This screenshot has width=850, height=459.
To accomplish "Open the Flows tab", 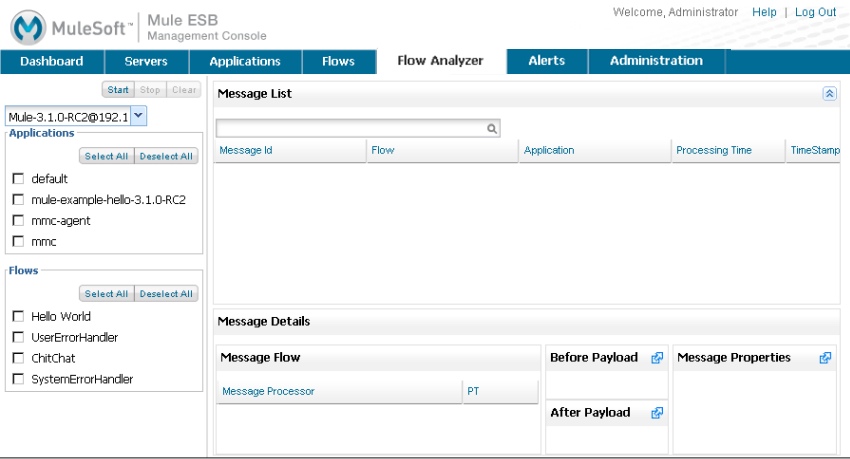I will [338, 61].
